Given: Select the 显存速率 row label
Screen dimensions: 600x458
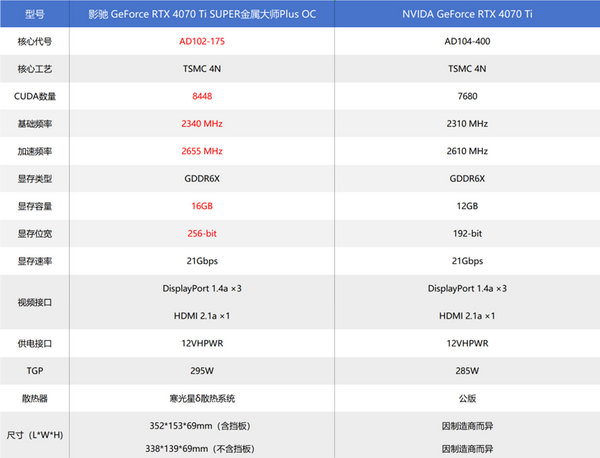Looking at the screenshot, I should point(33,261).
